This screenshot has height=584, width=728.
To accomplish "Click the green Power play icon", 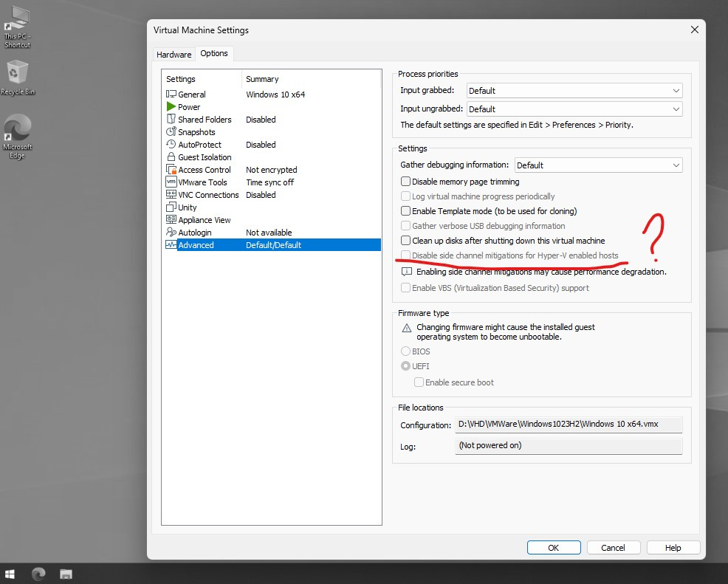I will [x=171, y=107].
